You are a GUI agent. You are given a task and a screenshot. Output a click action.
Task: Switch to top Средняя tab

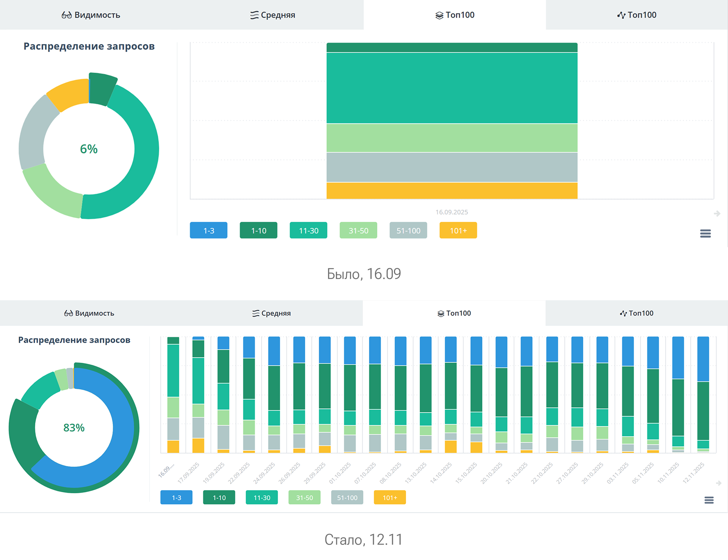coord(273,15)
